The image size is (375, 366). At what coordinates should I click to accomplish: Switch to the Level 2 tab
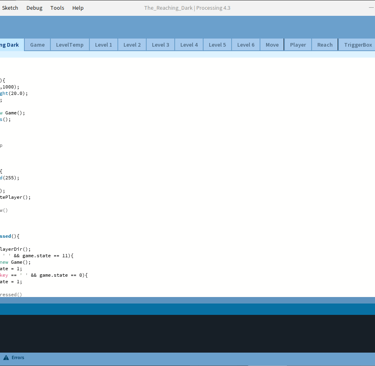point(132,45)
